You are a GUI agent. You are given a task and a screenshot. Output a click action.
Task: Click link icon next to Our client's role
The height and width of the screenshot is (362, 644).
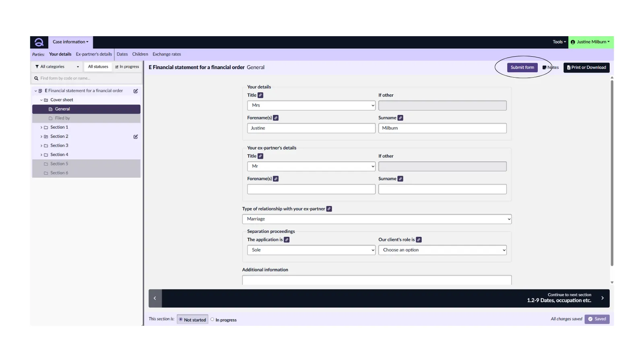tap(419, 240)
